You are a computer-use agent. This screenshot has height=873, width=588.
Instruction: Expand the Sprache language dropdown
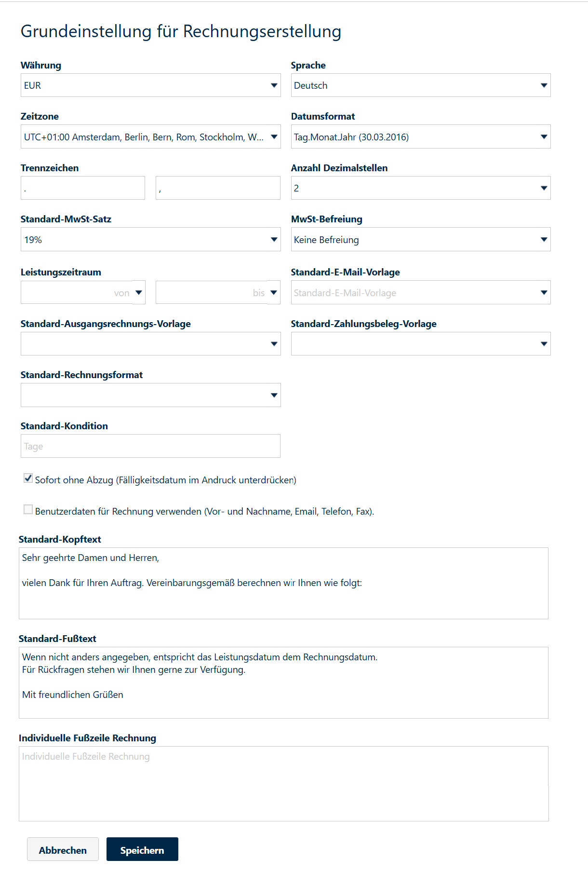420,85
